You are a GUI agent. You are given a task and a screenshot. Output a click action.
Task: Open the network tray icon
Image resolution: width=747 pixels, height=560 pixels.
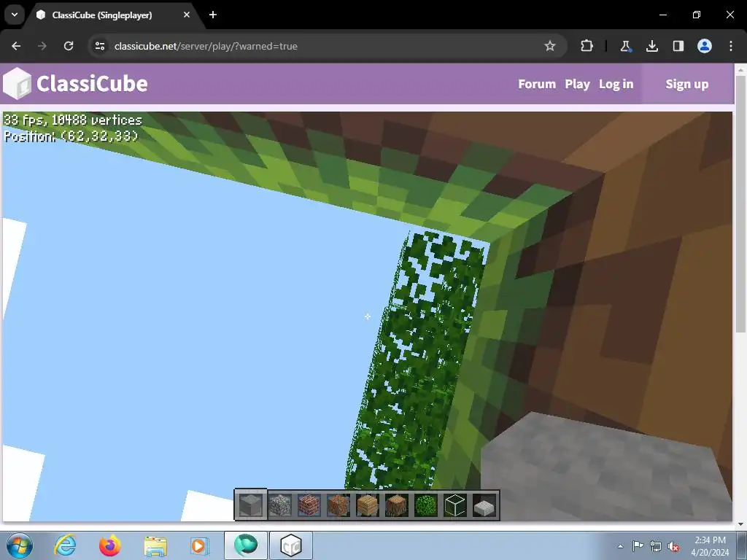[x=656, y=546]
